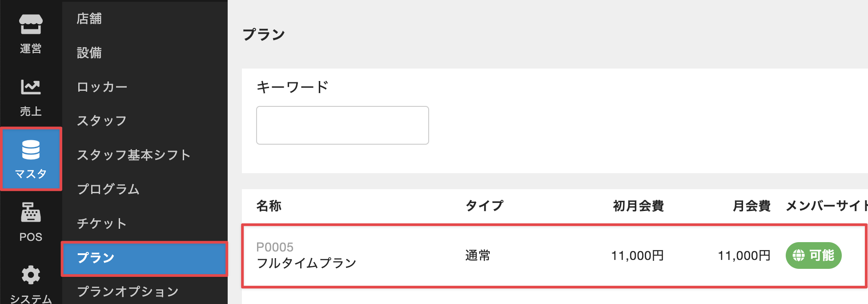Navigate to スタッフ基本シフト
This screenshot has height=304, width=868.
pos(133,155)
